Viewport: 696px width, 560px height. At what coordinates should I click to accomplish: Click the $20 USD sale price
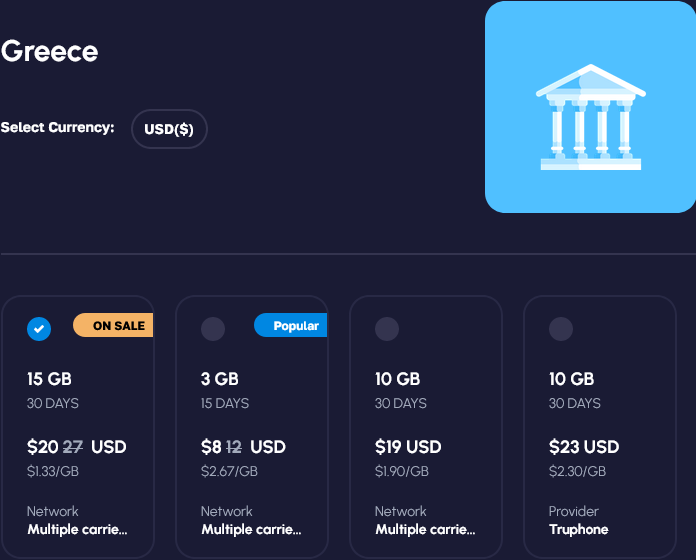coord(76,447)
